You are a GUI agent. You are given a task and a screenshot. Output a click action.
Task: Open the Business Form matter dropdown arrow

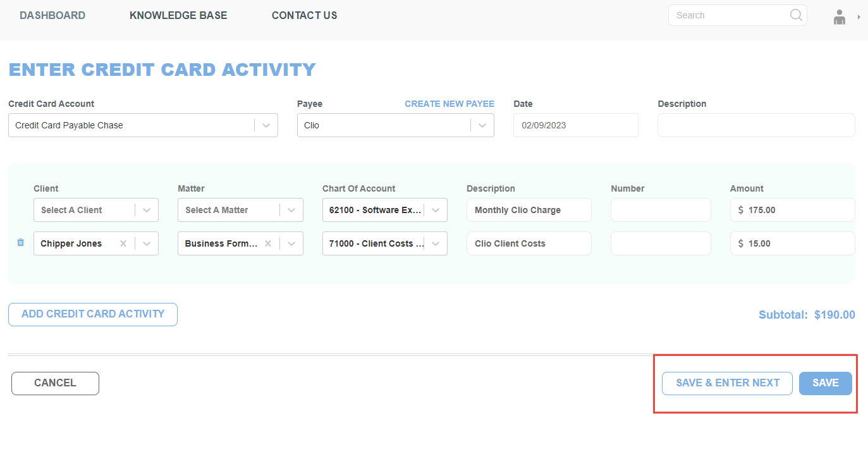[291, 243]
